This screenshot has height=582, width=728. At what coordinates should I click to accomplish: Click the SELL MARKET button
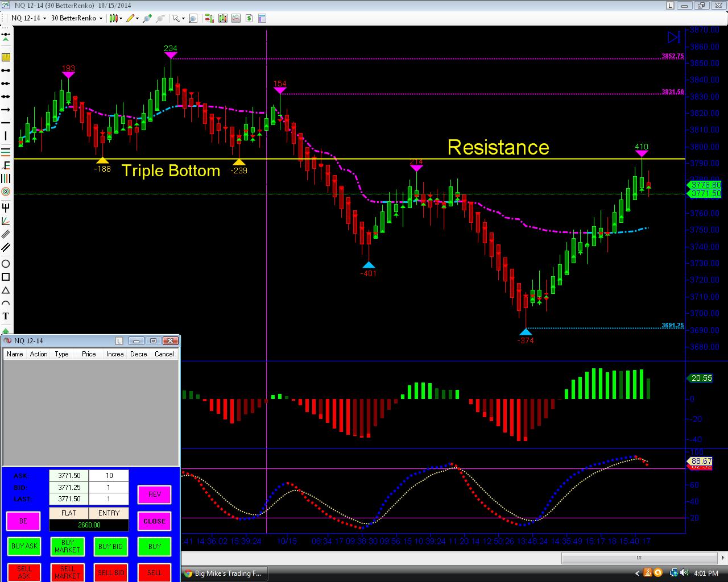67,572
